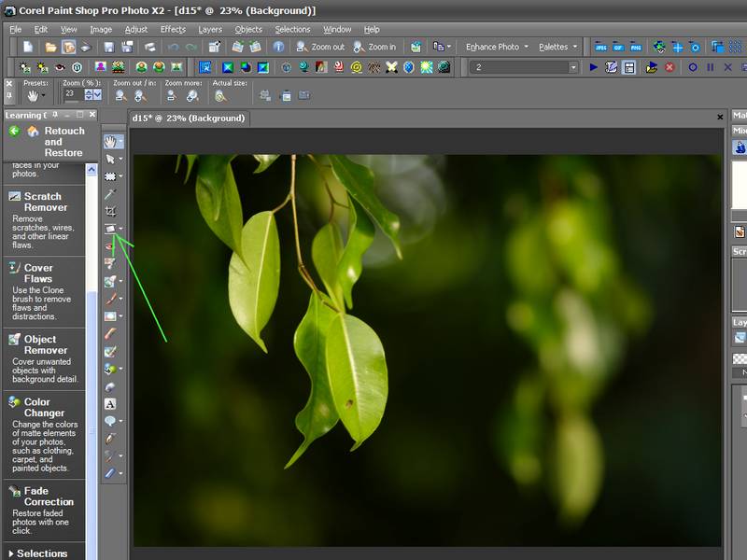Image resolution: width=747 pixels, height=560 pixels.
Task: Open the Scratch Remover topic
Action: click(44, 202)
